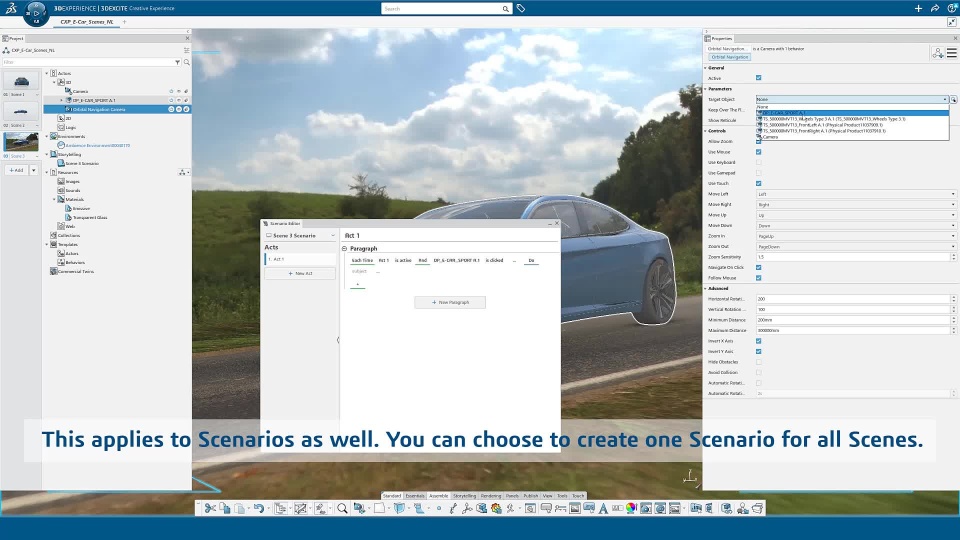Toggle the Invert Y Axis checkbox
Image resolution: width=960 pixels, height=540 pixels.
tap(759, 351)
